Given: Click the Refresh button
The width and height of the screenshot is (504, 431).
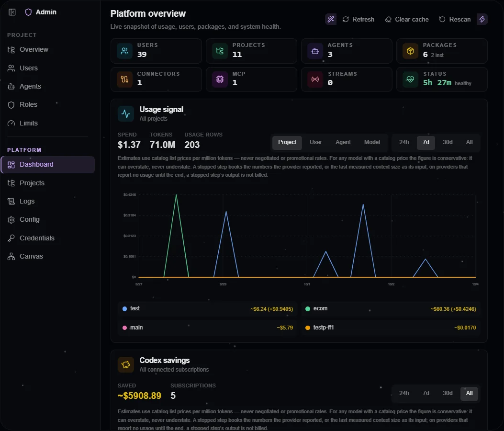Looking at the screenshot, I should point(358,19).
